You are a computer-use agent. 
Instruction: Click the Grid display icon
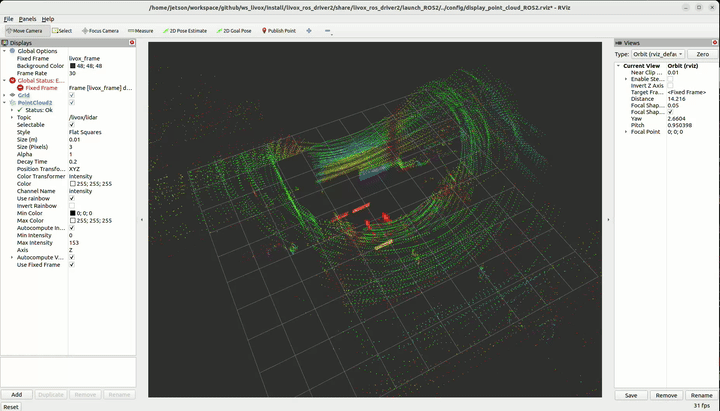pos(12,95)
